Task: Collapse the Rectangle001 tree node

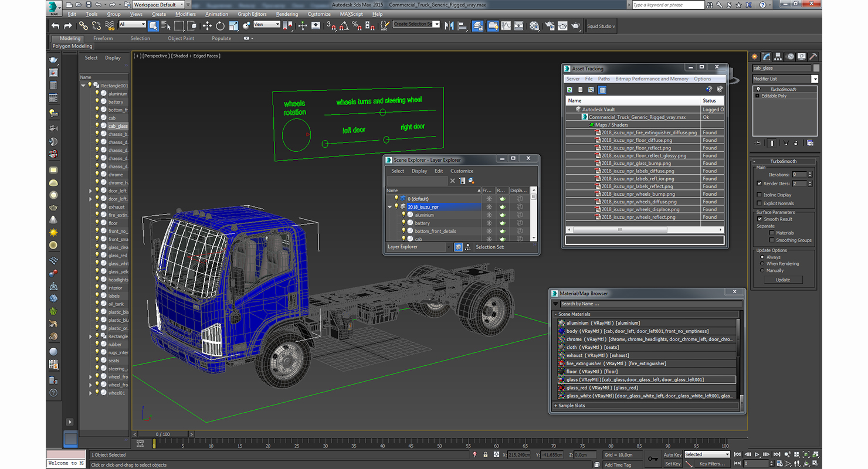Action: coord(83,86)
